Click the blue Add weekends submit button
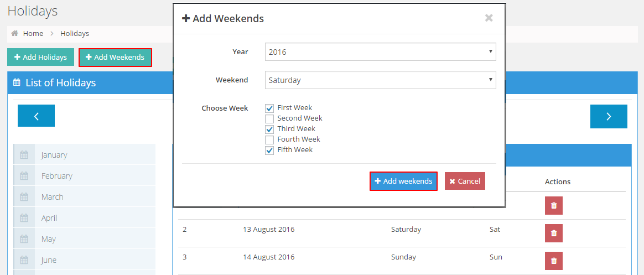Image resolution: width=644 pixels, height=275 pixels. [x=403, y=181]
